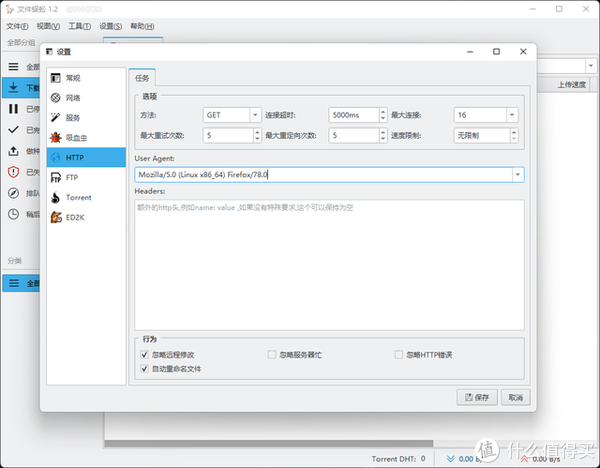The image size is (600, 468).
Task: Toggle 忽略服务器忙 checkbox
Action: tap(272, 355)
